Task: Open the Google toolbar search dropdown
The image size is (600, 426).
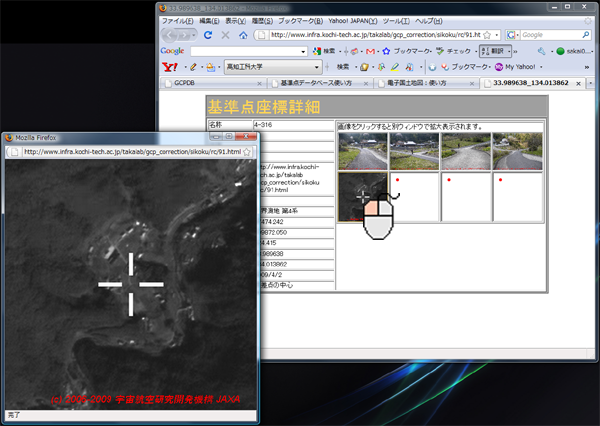Action: point(303,51)
